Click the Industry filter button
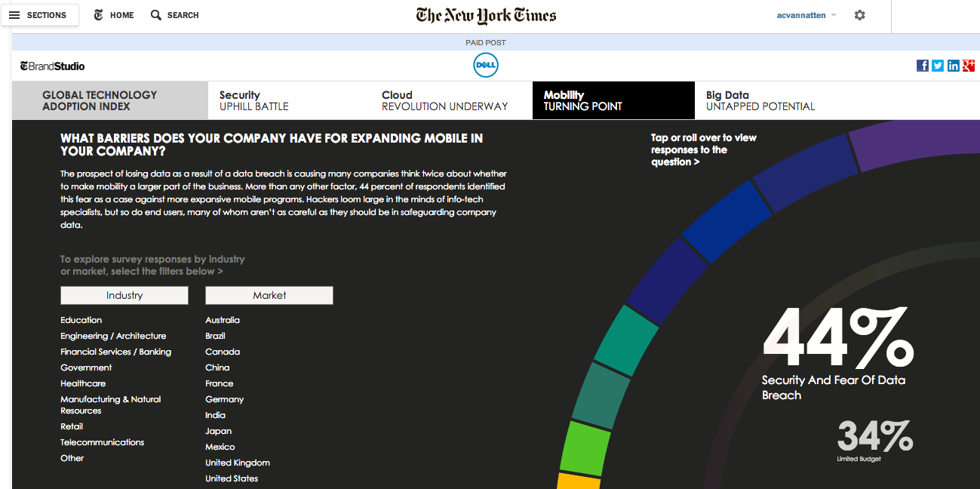 pyautogui.click(x=124, y=295)
